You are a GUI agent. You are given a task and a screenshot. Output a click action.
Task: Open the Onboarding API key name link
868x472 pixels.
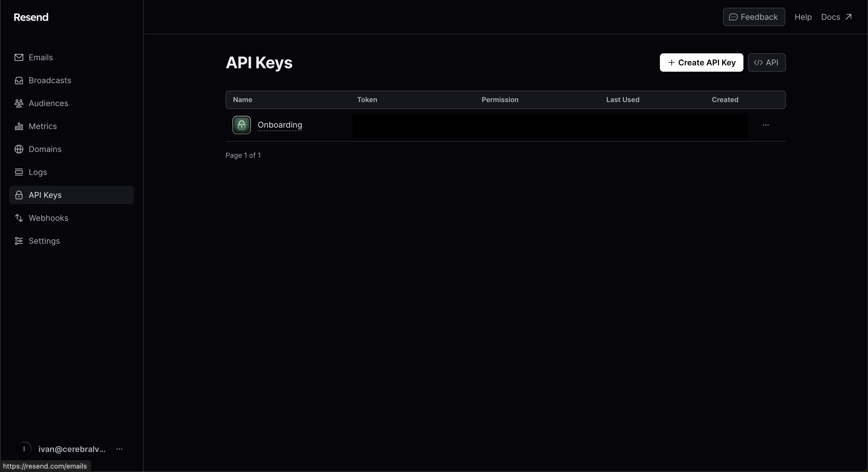[x=280, y=125]
